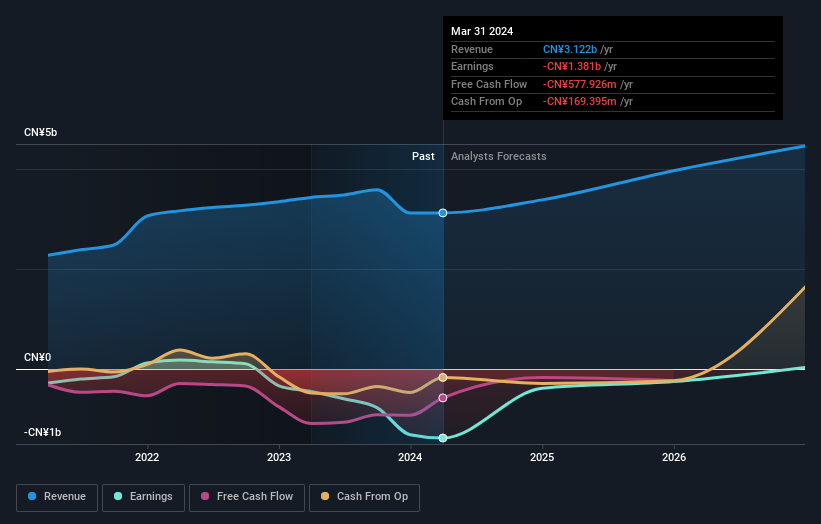This screenshot has width=821, height=524.
Task: Click the CN¥0 y-axis label
Action: (x=38, y=358)
